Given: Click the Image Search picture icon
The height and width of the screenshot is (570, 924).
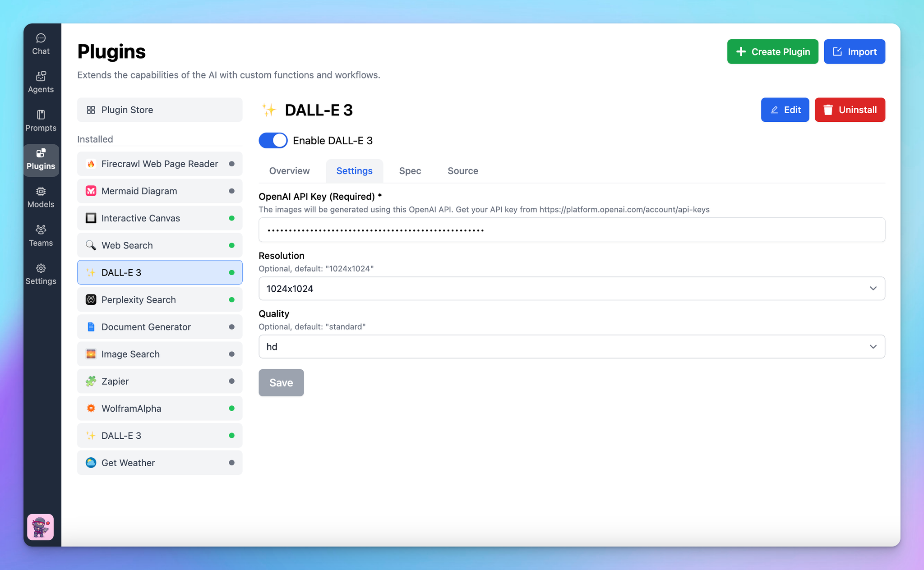Looking at the screenshot, I should [x=91, y=354].
